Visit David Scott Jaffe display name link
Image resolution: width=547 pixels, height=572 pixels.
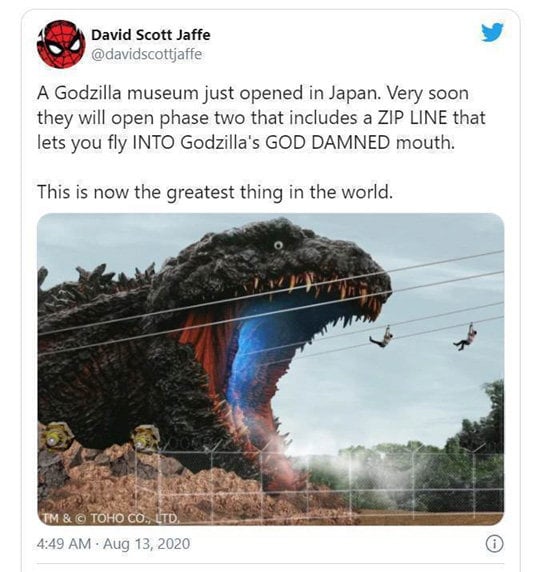point(150,35)
